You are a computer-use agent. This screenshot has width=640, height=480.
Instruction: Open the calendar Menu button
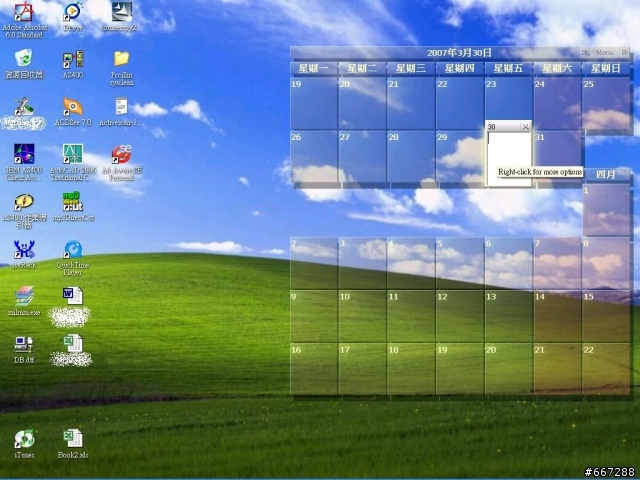[x=604, y=53]
